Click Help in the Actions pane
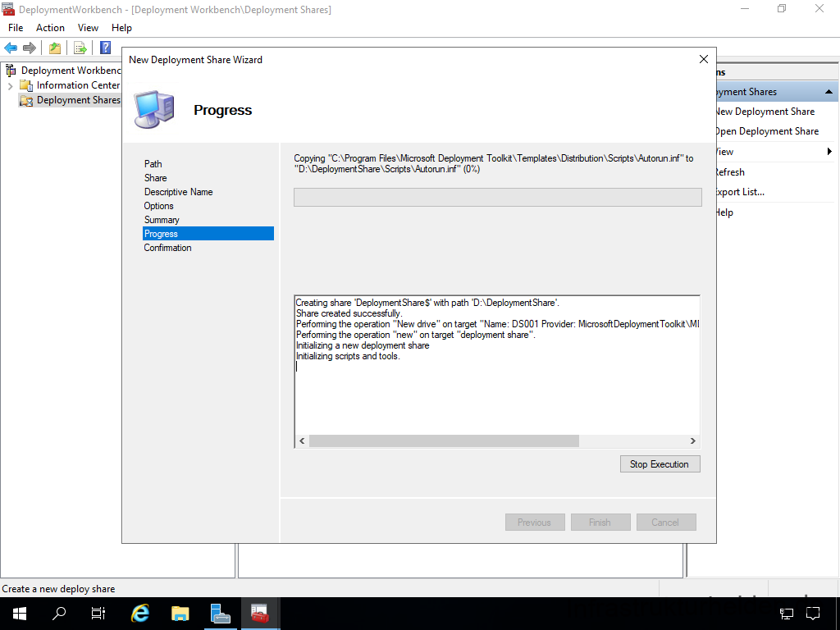Image resolution: width=840 pixels, height=630 pixels. pyautogui.click(x=725, y=212)
